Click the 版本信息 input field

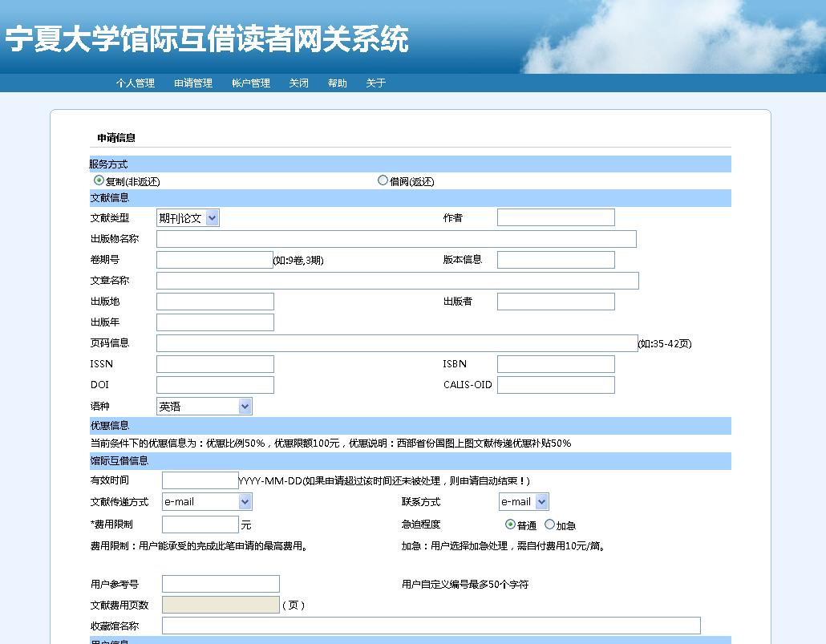(556, 260)
